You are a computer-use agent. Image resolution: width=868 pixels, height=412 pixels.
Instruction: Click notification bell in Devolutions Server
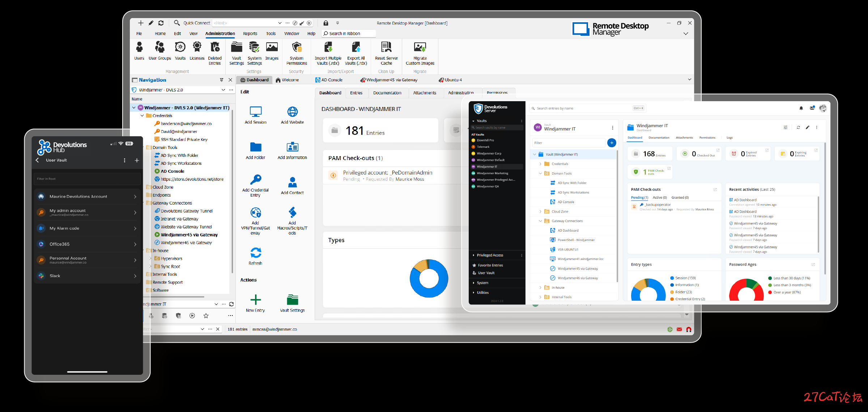point(801,108)
